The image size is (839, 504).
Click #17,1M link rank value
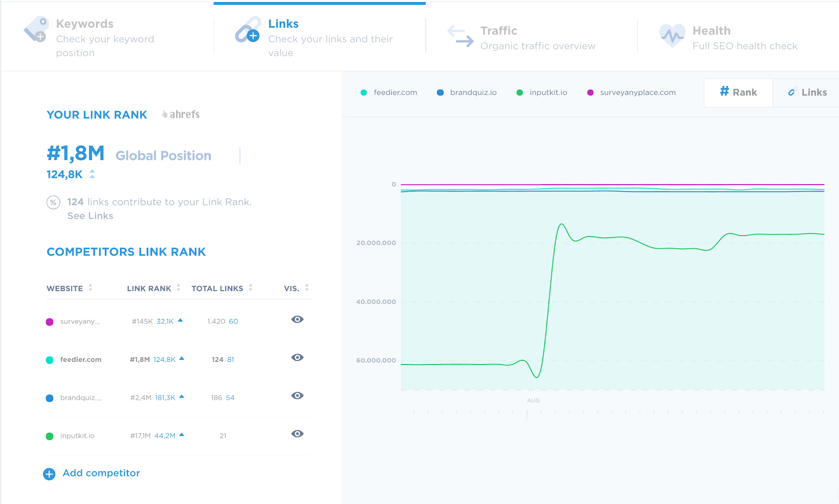coord(140,436)
